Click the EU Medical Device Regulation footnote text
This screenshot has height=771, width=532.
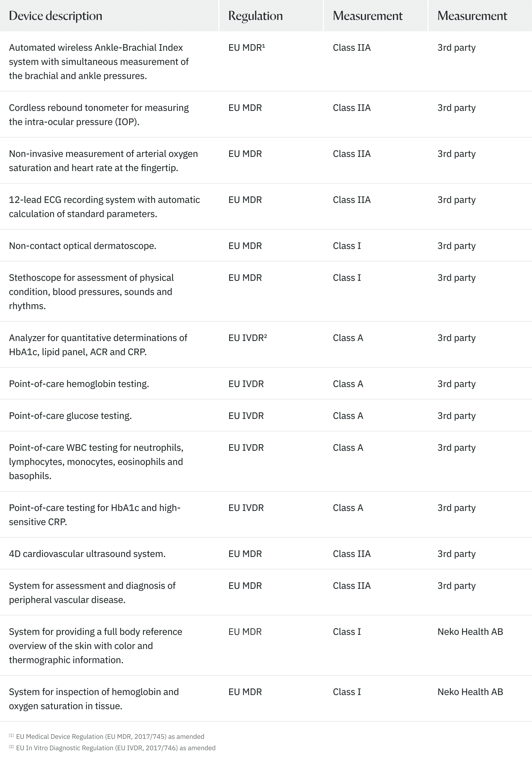pyautogui.click(x=110, y=737)
